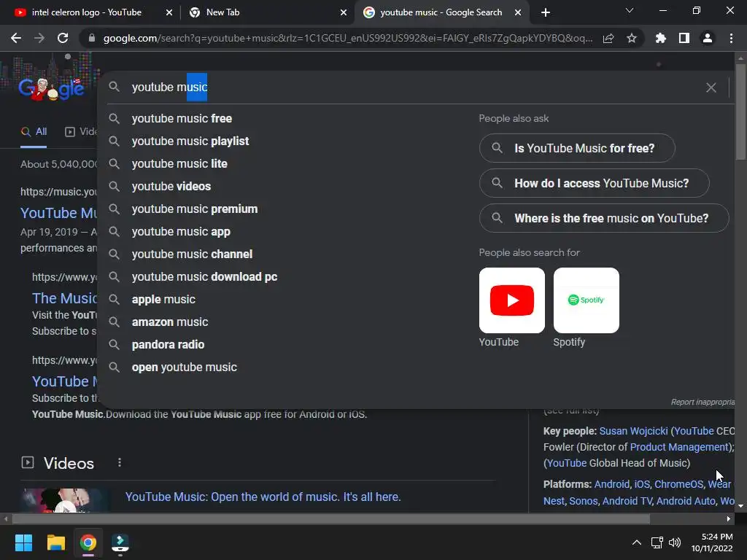Pick suggestion open youtube music
The image size is (747, 560).
[x=184, y=367]
